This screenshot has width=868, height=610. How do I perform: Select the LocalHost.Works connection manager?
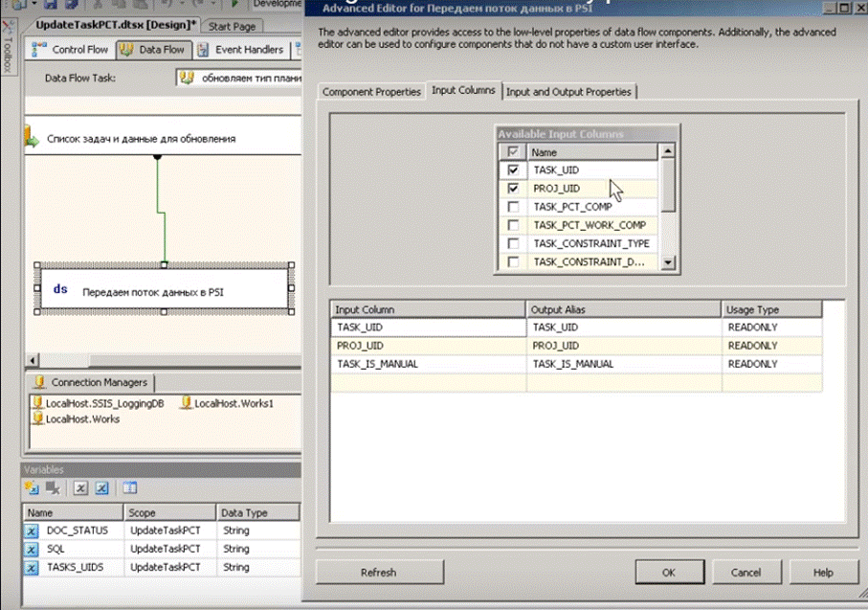77,418
